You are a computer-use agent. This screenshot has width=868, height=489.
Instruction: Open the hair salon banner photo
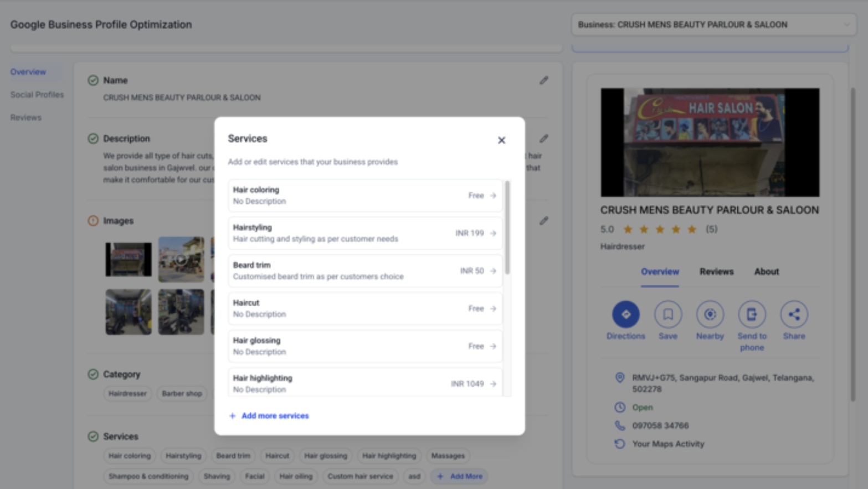point(710,142)
